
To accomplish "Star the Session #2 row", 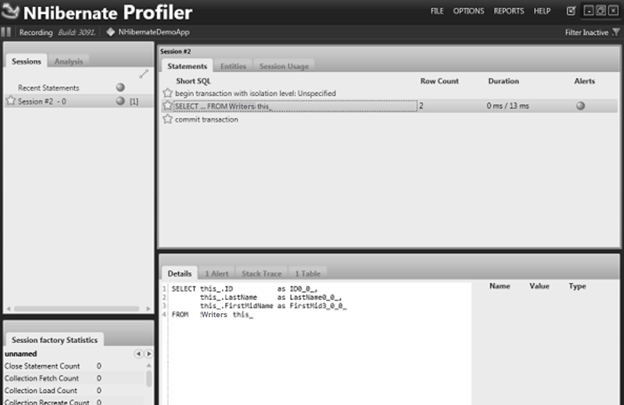I will (x=11, y=101).
